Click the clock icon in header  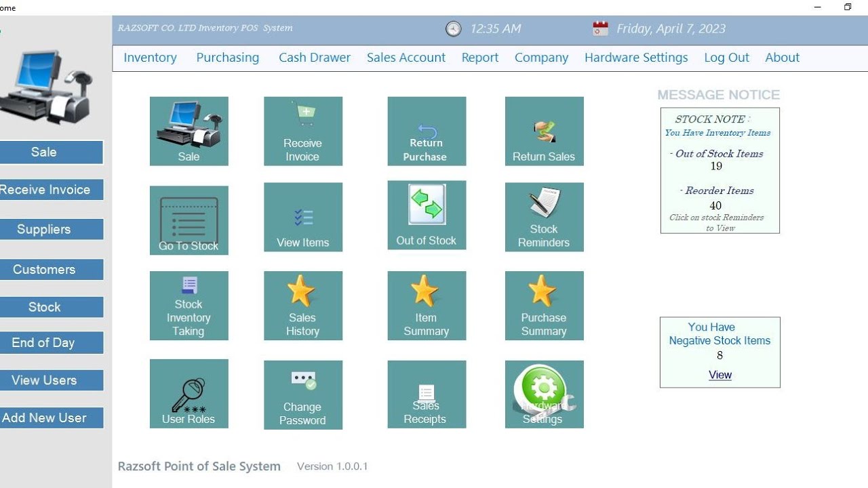tap(453, 29)
